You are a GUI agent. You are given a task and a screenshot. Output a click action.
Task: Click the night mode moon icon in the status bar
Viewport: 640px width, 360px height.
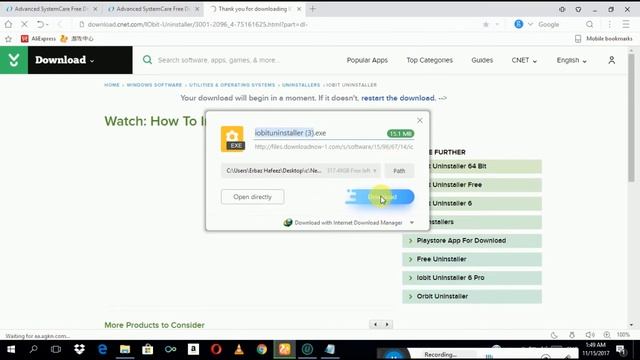coord(554,335)
